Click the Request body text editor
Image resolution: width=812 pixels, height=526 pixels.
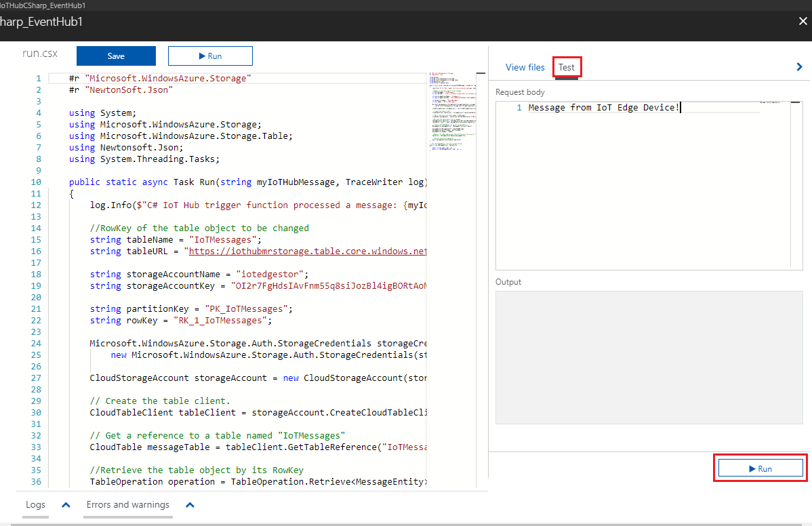(x=649, y=185)
